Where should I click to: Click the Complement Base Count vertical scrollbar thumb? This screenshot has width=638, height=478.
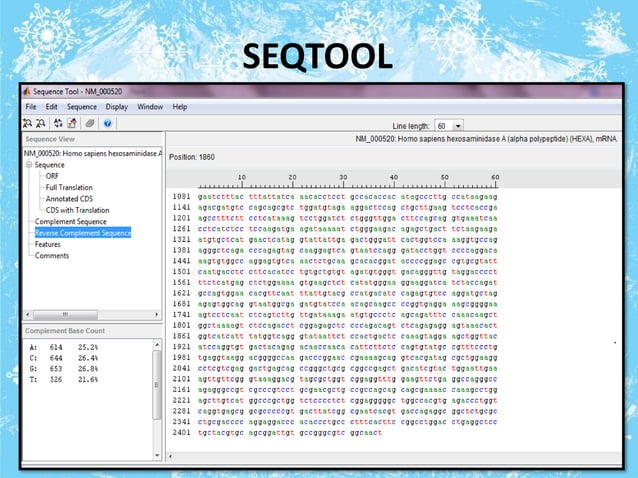tap(157, 384)
